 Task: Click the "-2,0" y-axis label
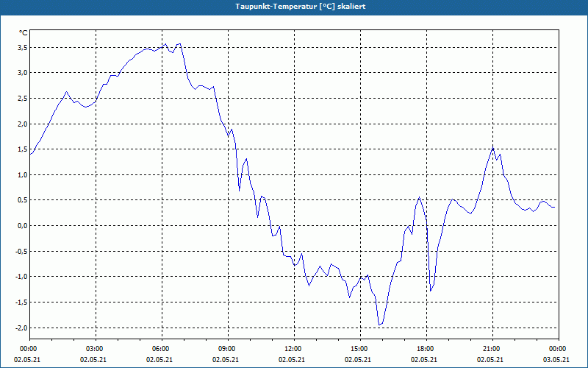point(21,328)
